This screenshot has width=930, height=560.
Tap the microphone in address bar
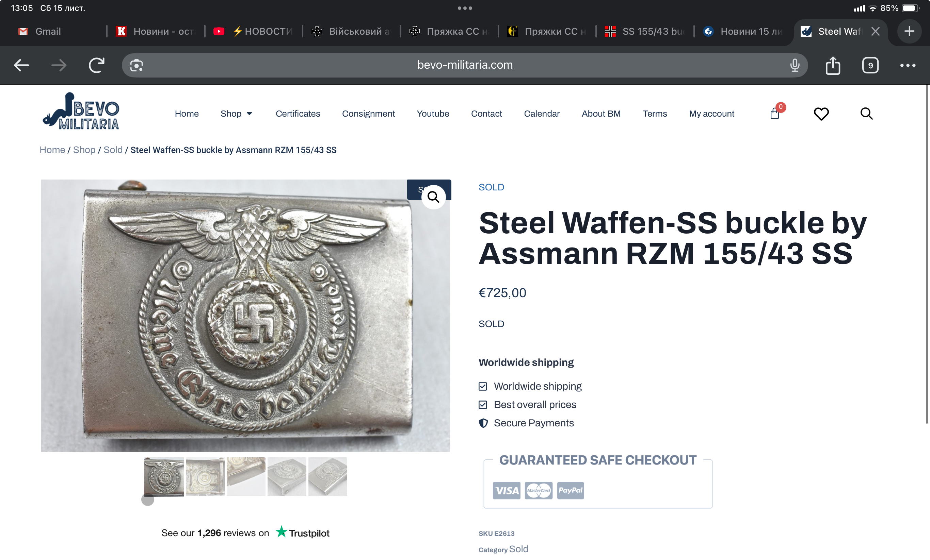coord(795,65)
